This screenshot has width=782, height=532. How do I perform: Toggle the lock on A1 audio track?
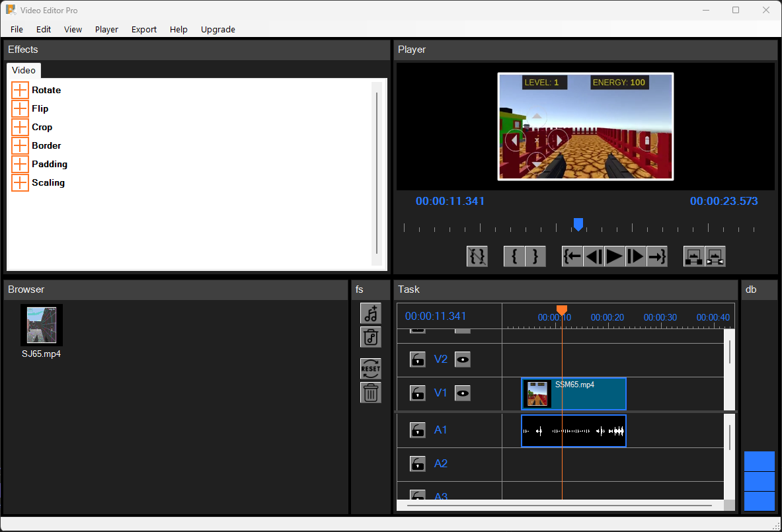[x=418, y=430]
